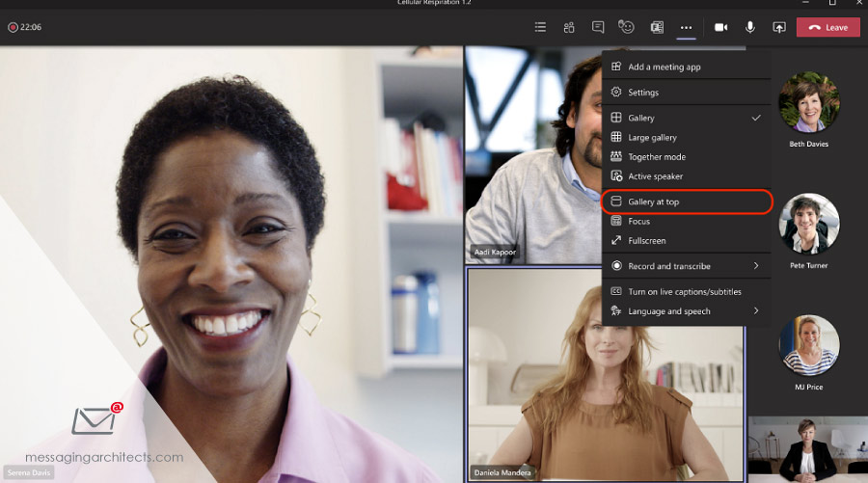Click the breakout rooms icon in toolbar
868x483 pixels.
657,27
